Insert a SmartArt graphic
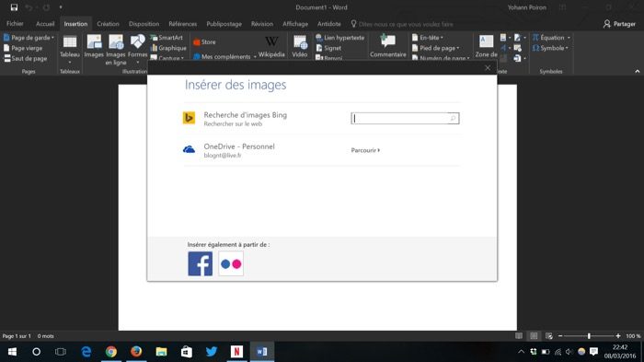Image resolution: width=644 pixels, height=362 pixels. click(167, 38)
